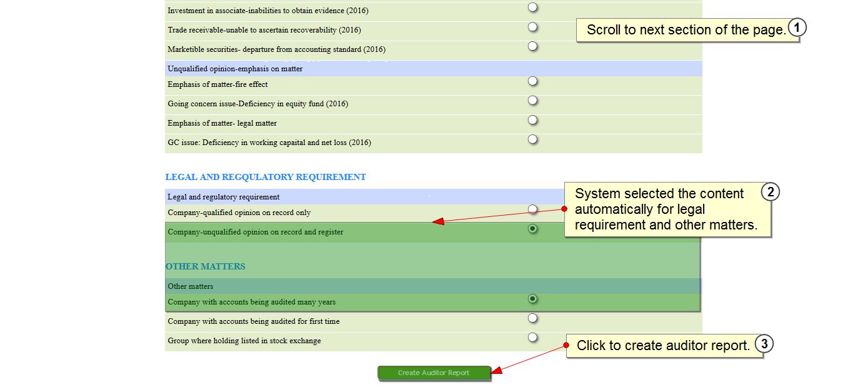
Task: Choose Marketible securities departure from accounting standard
Action: [x=532, y=46]
